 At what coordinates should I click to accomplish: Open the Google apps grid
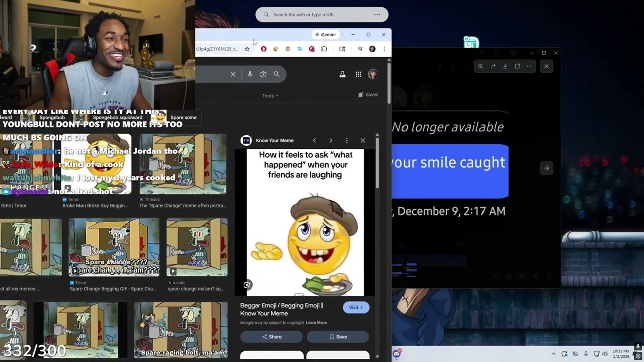pos(358,74)
